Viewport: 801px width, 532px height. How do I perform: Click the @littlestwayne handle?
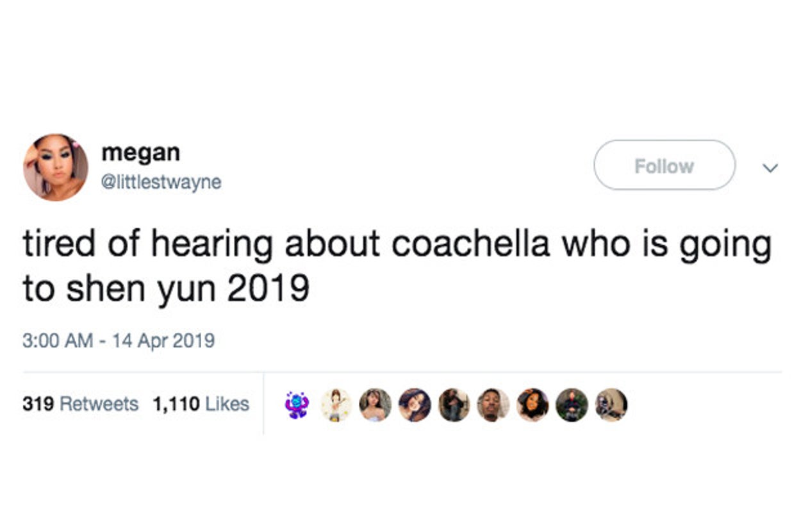pos(161,182)
